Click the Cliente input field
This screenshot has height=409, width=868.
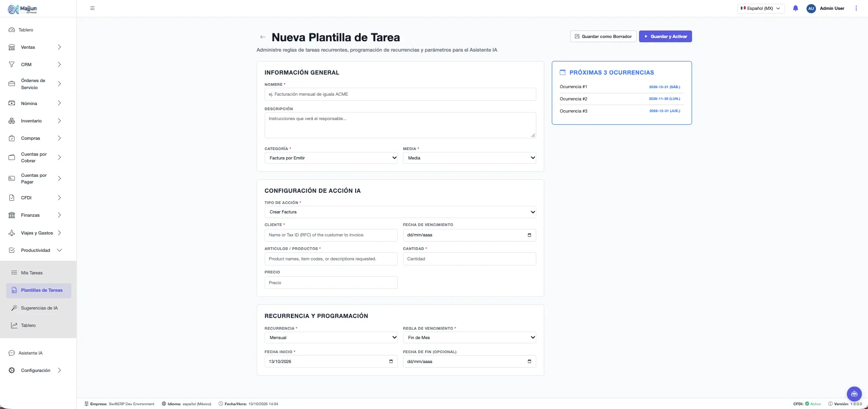(331, 235)
